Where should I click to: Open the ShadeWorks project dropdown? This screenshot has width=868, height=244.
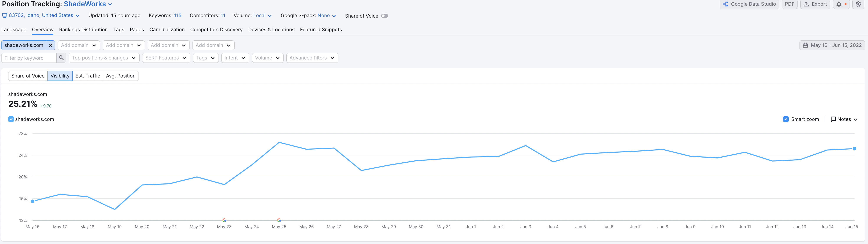(88, 4)
